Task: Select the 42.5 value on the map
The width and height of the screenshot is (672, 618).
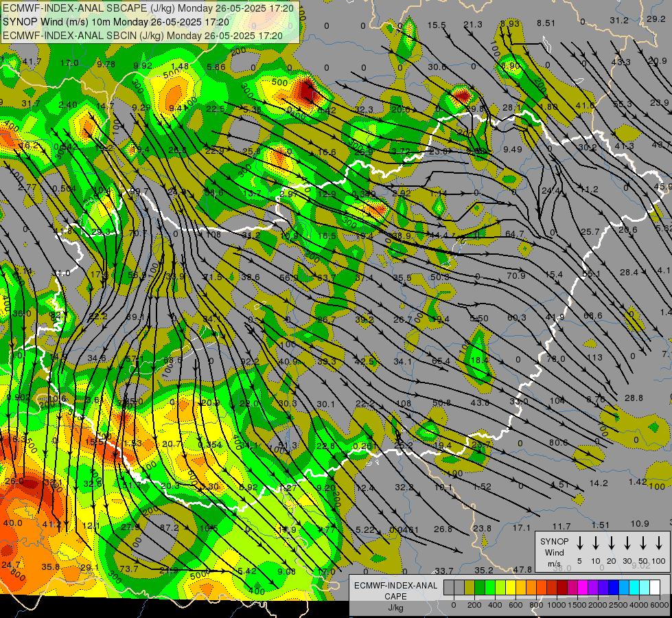Action: 364,362
